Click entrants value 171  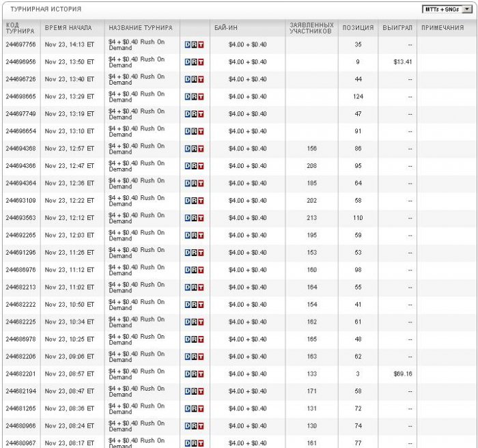click(311, 391)
